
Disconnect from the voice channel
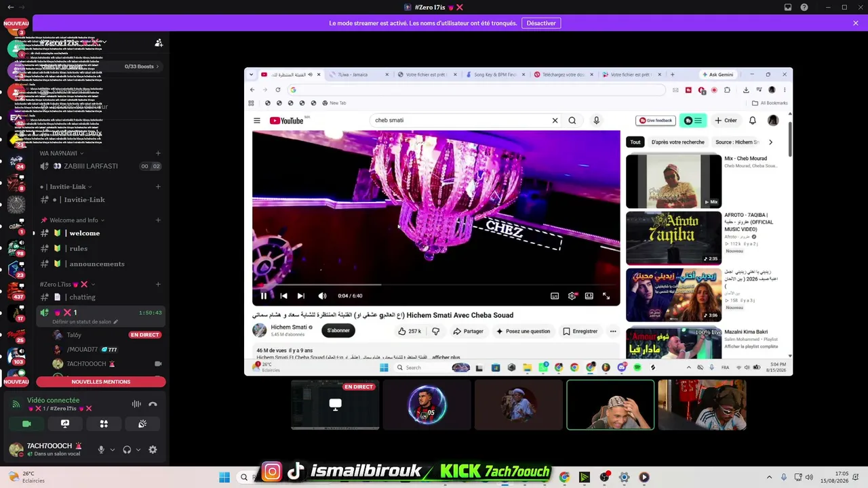pyautogui.click(x=153, y=404)
